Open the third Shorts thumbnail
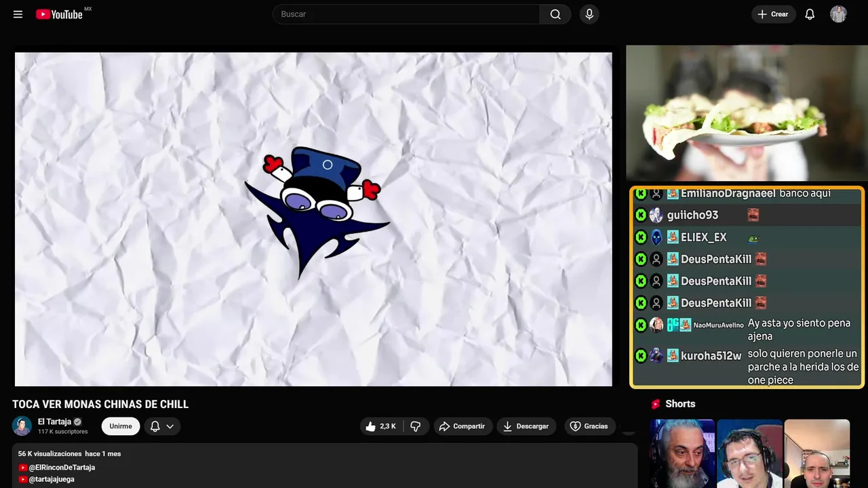Image resolution: width=868 pixels, height=488 pixels. pos(816,453)
